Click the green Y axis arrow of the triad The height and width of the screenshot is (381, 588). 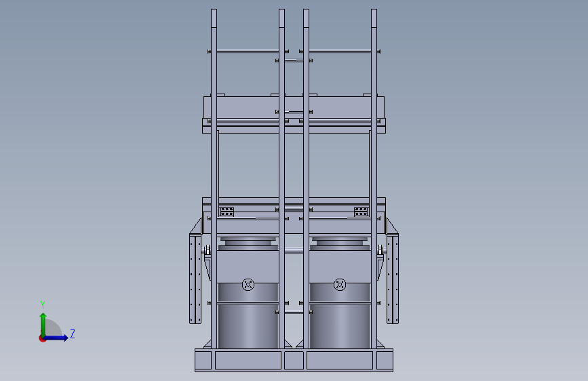(x=43, y=324)
